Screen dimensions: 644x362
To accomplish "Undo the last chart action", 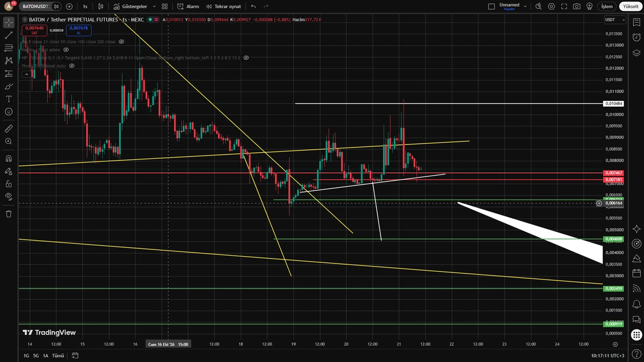I will [253, 6].
